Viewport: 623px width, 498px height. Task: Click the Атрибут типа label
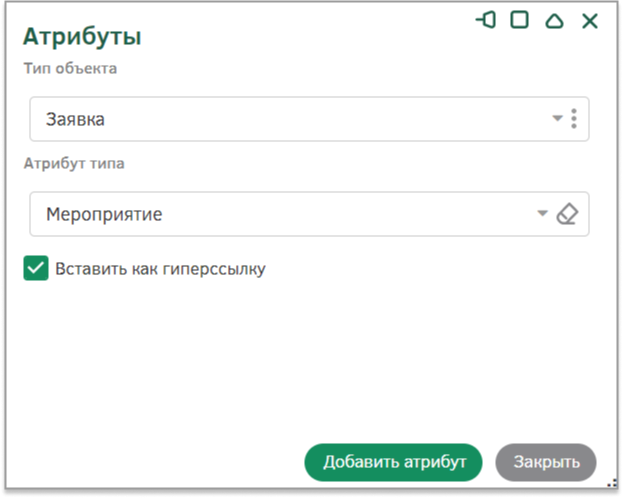coord(74,163)
